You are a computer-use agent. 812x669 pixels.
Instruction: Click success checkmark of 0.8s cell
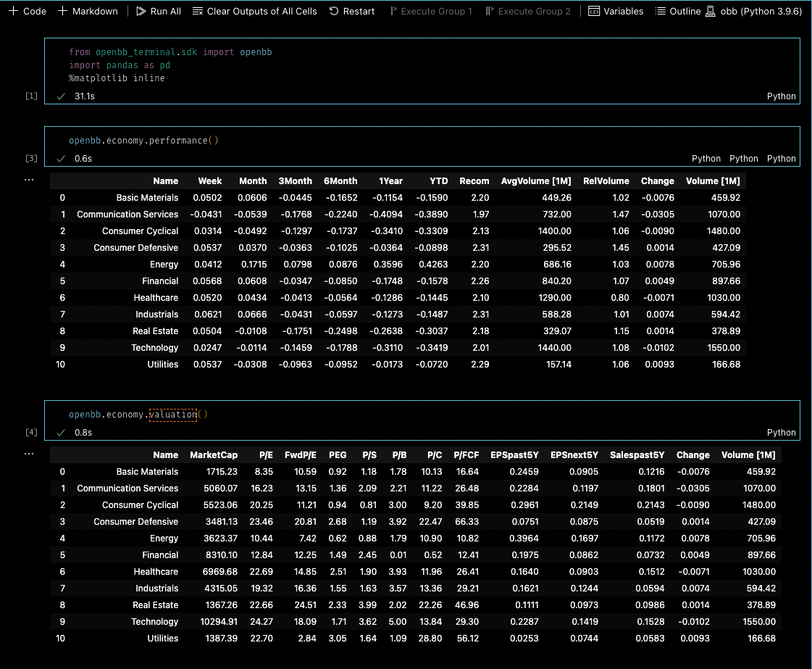tap(61, 432)
